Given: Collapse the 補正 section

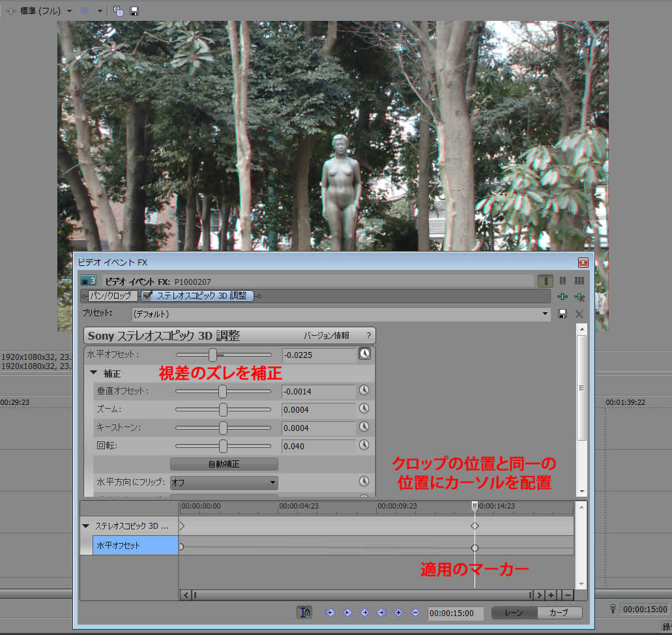Looking at the screenshot, I should point(94,373).
